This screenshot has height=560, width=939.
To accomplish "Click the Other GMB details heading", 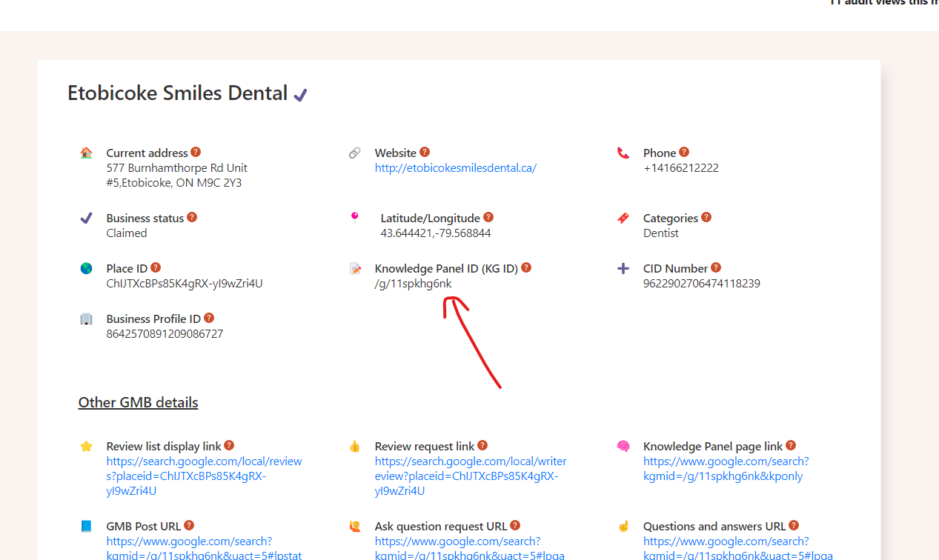I will tap(138, 402).
